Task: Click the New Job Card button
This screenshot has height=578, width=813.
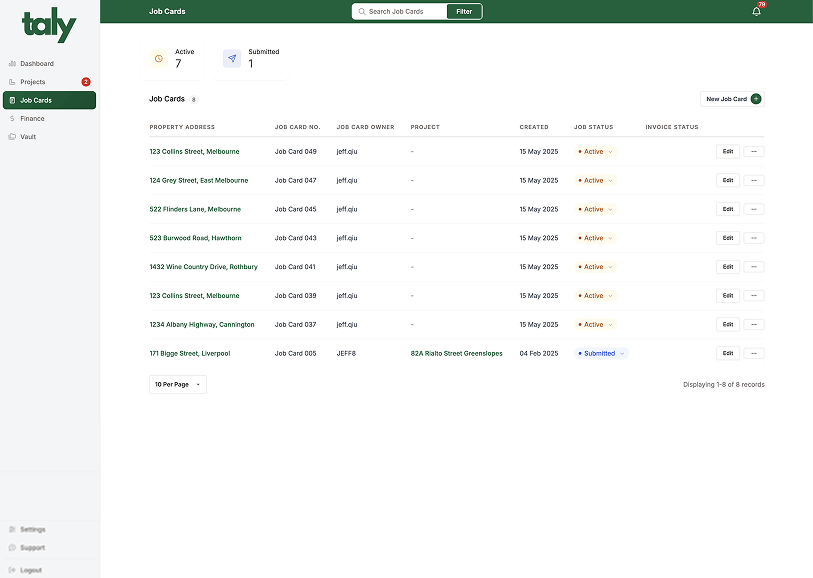Action: [732, 99]
